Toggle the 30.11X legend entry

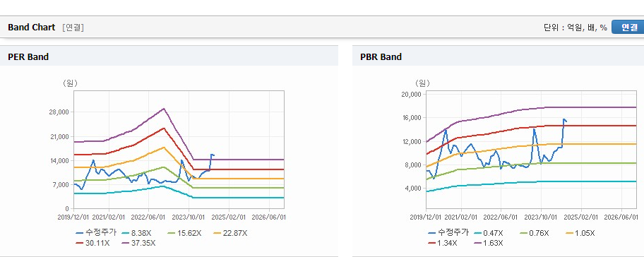[93, 243]
